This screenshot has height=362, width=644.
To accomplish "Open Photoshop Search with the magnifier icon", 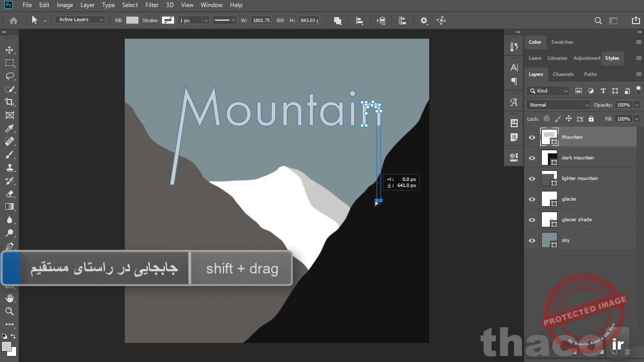I will 598,21.
